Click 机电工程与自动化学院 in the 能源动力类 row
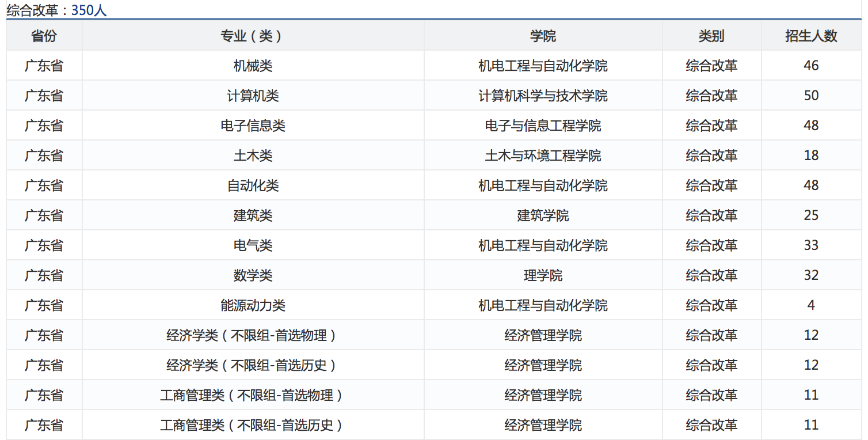The height and width of the screenshot is (440, 868). [543, 305]
